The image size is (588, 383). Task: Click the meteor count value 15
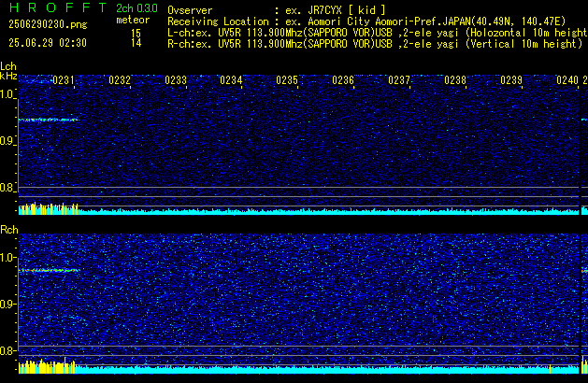(x=136, y=34)
